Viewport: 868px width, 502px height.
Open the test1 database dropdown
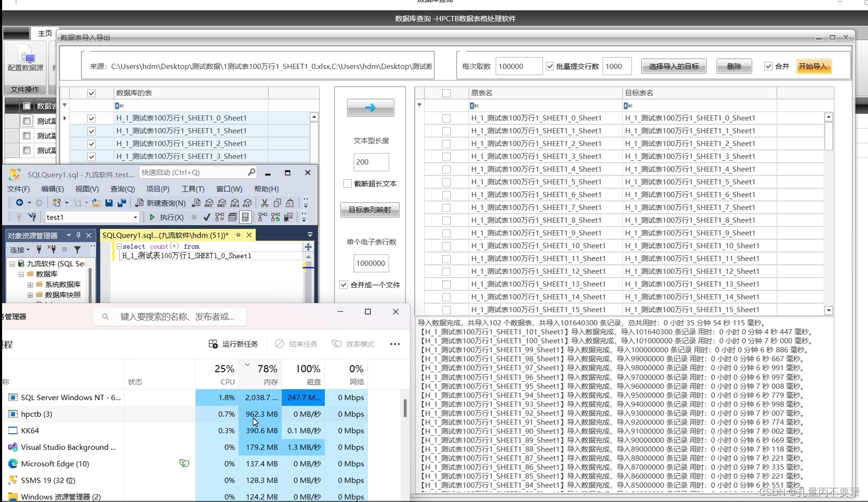click(x=135, y=217)
